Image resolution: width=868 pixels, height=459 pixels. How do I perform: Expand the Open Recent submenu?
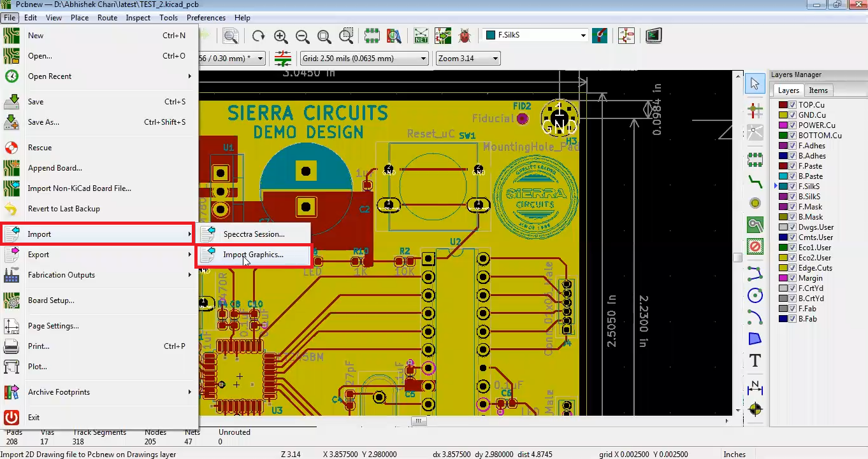tap(99, 76)
